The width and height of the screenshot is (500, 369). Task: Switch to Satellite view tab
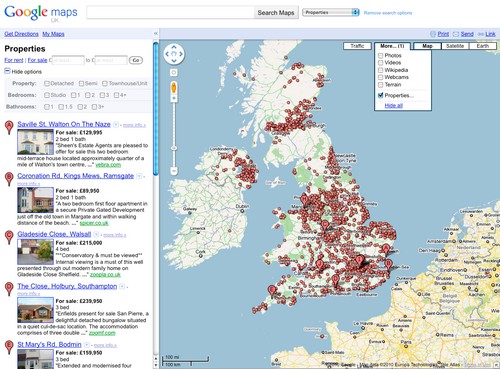pyautogui.click(x=455, y=46)
